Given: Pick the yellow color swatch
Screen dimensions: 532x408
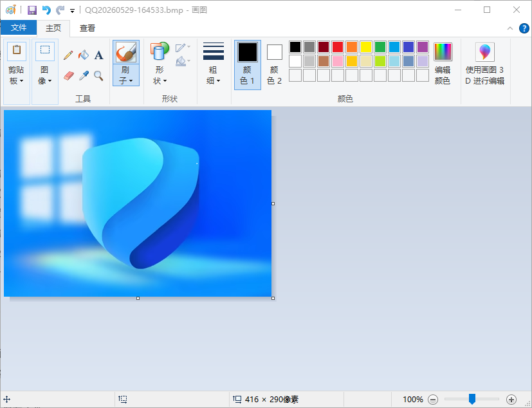Looking at the screenshot, I should 366,47.
